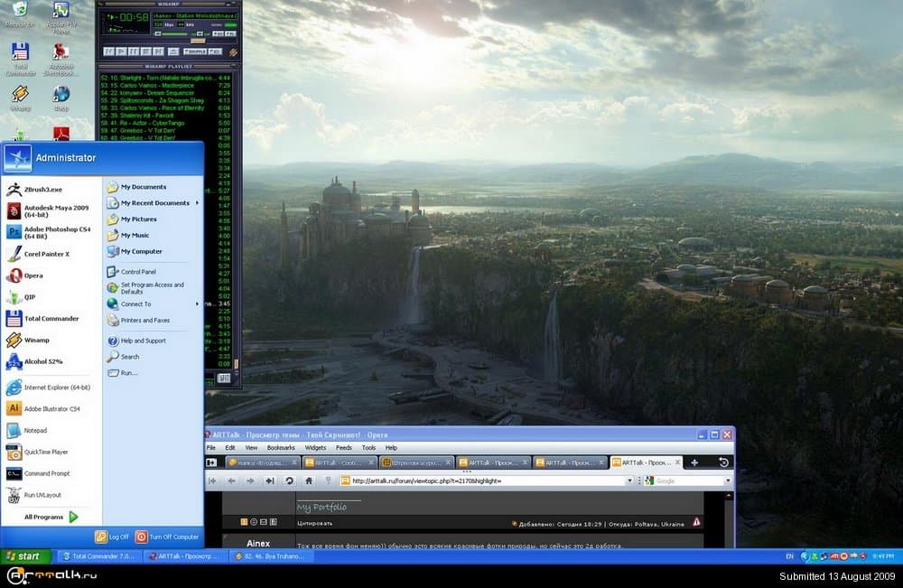Click Turn Off Computer button

pos(167,537)
